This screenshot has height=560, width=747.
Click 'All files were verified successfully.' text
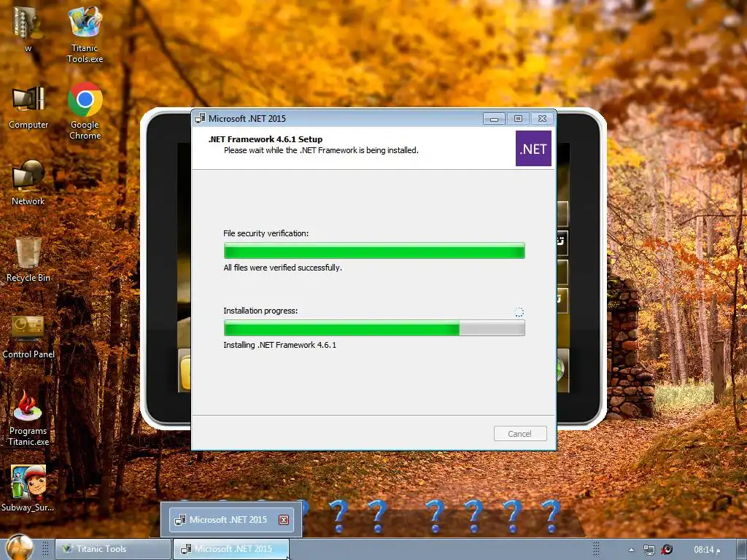tap(282, 268)
